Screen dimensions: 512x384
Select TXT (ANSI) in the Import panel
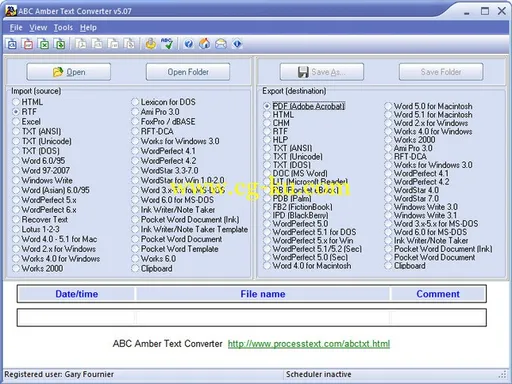click(37, 131)
